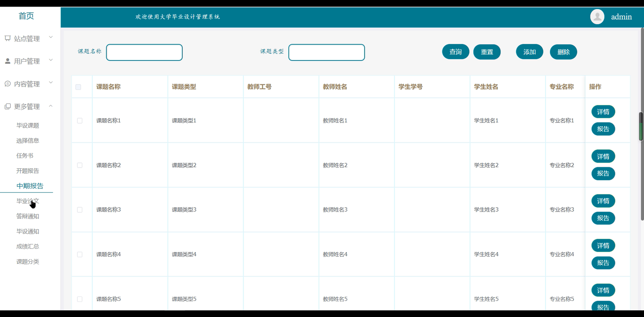Open 详情 for 课题名称2 row
Viewport: 644px width, 317px height.
point(603,156)
